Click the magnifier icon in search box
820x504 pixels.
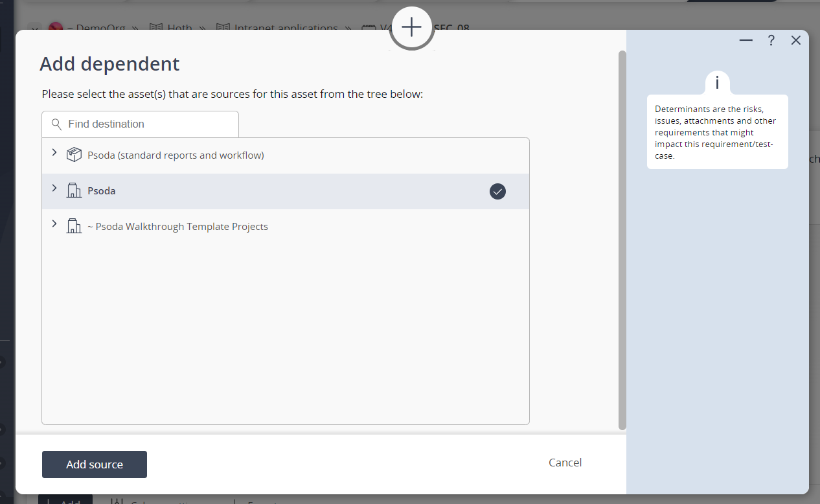coord(56,124)
